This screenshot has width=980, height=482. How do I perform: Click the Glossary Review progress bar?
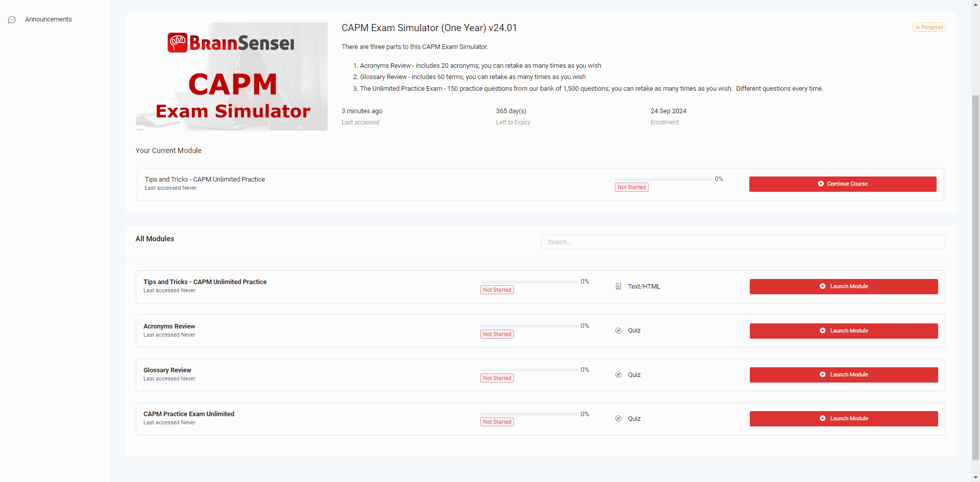pyautogui.click(x=529, y=370)
